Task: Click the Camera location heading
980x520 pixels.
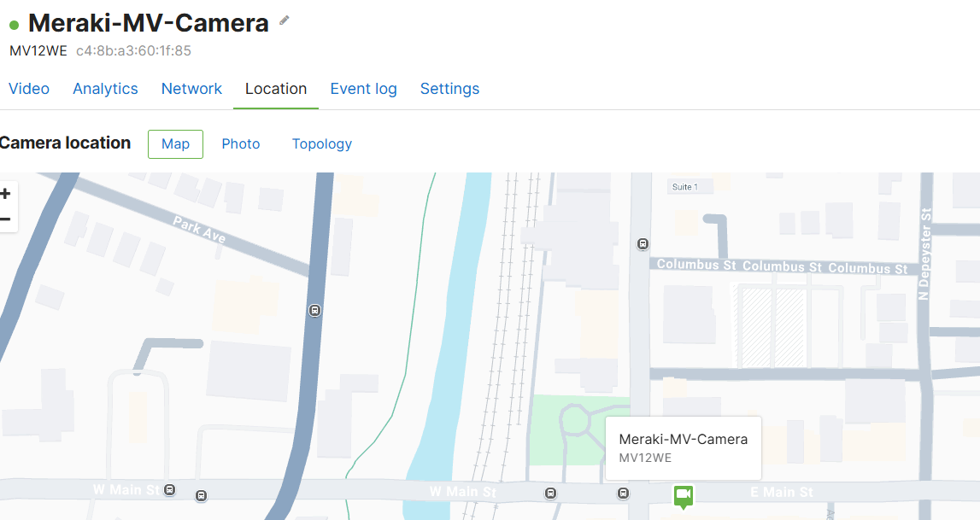Action: (65, 143)
